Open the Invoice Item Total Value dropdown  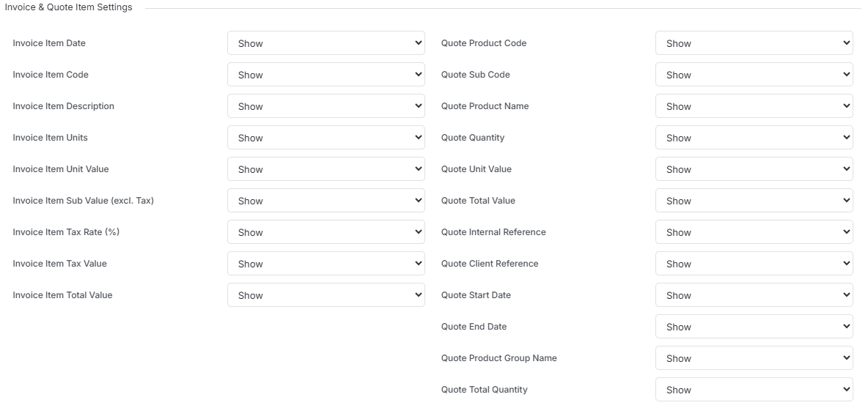(x=326, y=295)
